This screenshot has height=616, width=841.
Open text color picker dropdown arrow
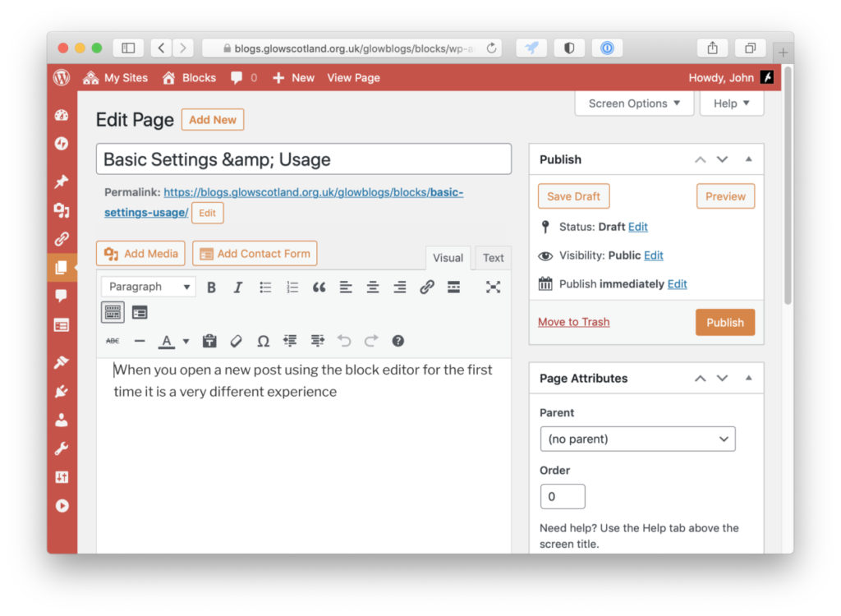click(186, 341)
